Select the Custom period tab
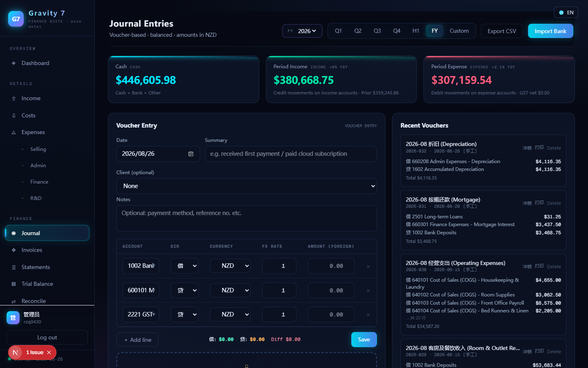588x368 pixels. click(x=459, y=31)
